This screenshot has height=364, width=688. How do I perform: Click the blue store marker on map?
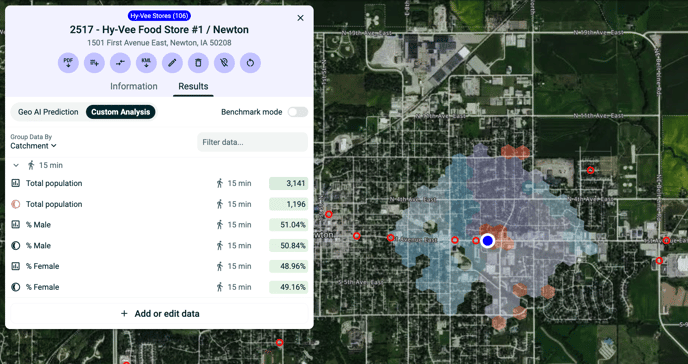click(x=487, y=240)
